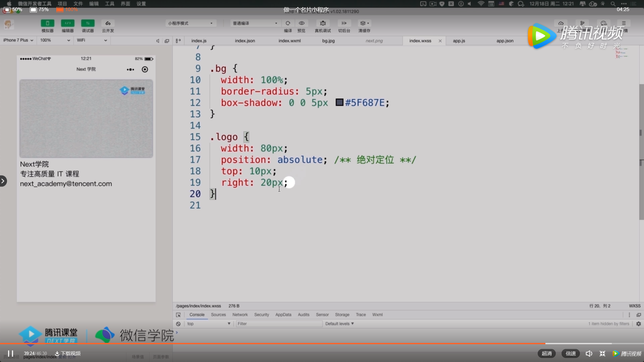Open the Sensor devtools tab
This screenshot has height=362, width=644.
[322, 314]
